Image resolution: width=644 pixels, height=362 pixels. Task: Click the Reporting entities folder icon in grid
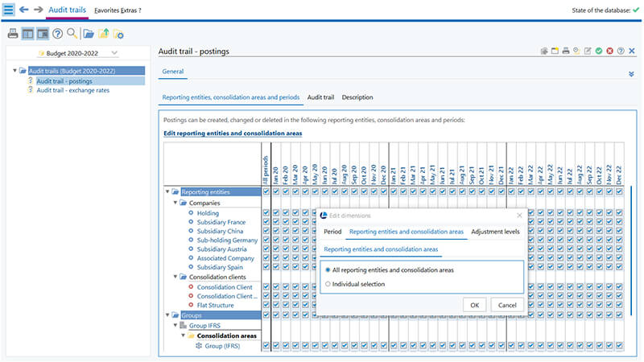pos(175,191)
